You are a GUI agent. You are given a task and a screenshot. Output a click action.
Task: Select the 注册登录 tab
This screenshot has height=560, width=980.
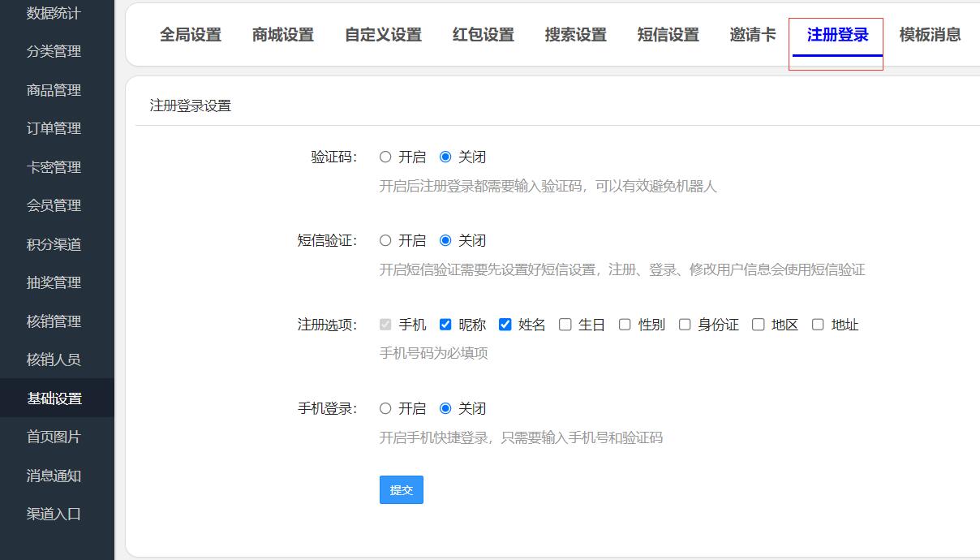[838, 35]
